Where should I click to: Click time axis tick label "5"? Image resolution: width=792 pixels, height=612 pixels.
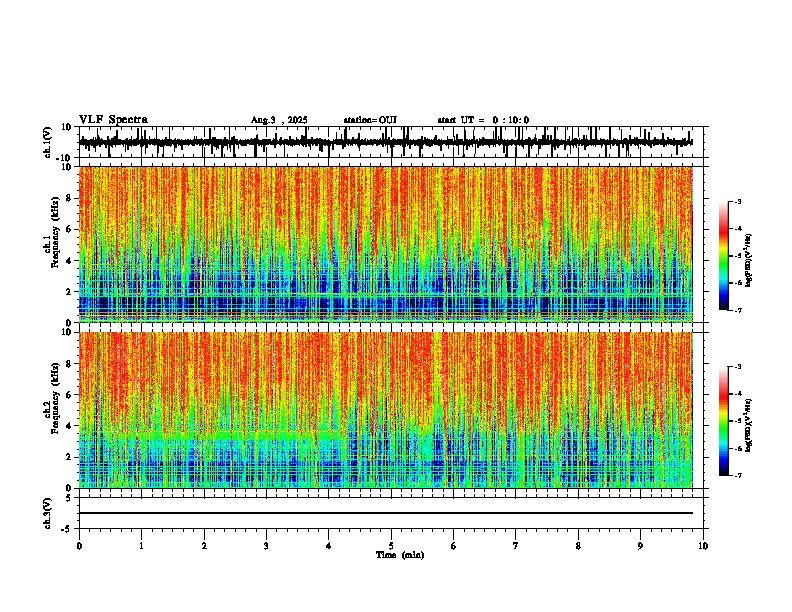click(391, 546)
